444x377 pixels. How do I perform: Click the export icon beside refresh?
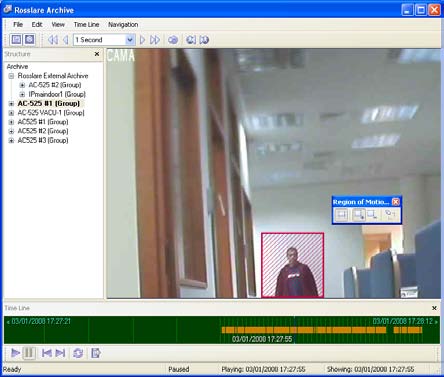click(96, 353)
